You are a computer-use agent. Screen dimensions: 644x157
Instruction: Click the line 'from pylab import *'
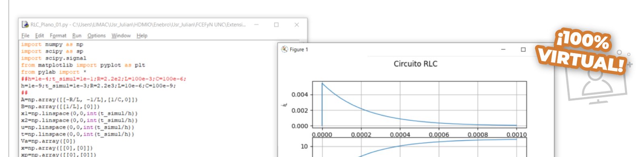(54, 72)
